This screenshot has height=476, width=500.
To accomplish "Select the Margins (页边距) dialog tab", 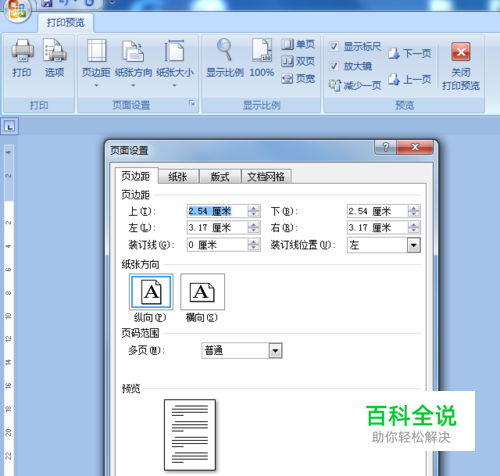I will [136, 176].
